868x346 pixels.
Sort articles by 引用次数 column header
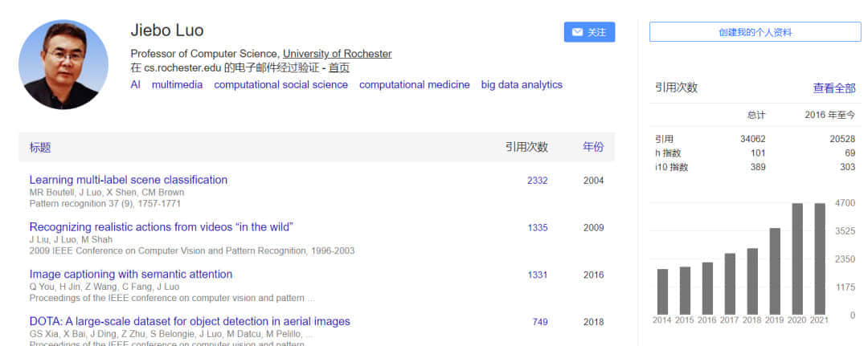click(526, 147)
